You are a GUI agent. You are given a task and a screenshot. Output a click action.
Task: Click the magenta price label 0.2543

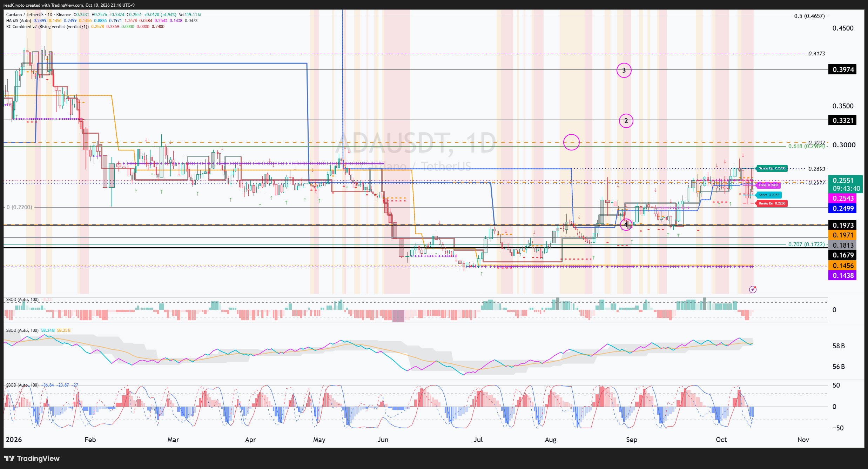842,198
